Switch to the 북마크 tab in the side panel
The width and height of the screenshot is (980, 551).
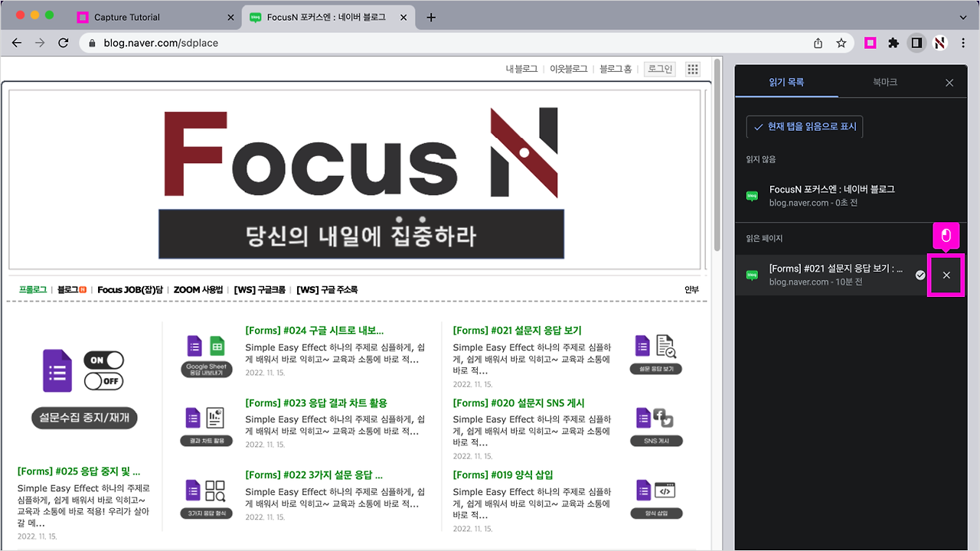[884, 82]
